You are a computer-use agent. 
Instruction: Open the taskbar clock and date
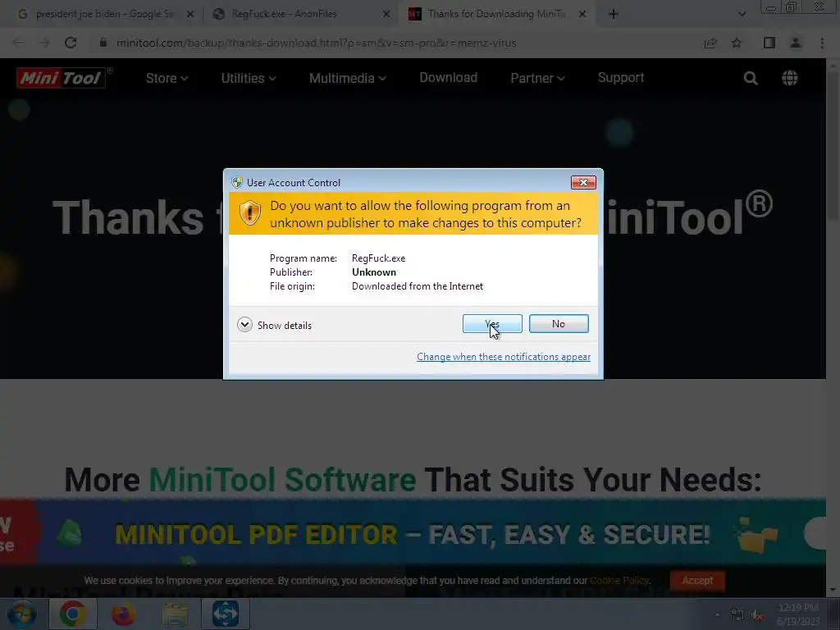click(x=798, y=614)
